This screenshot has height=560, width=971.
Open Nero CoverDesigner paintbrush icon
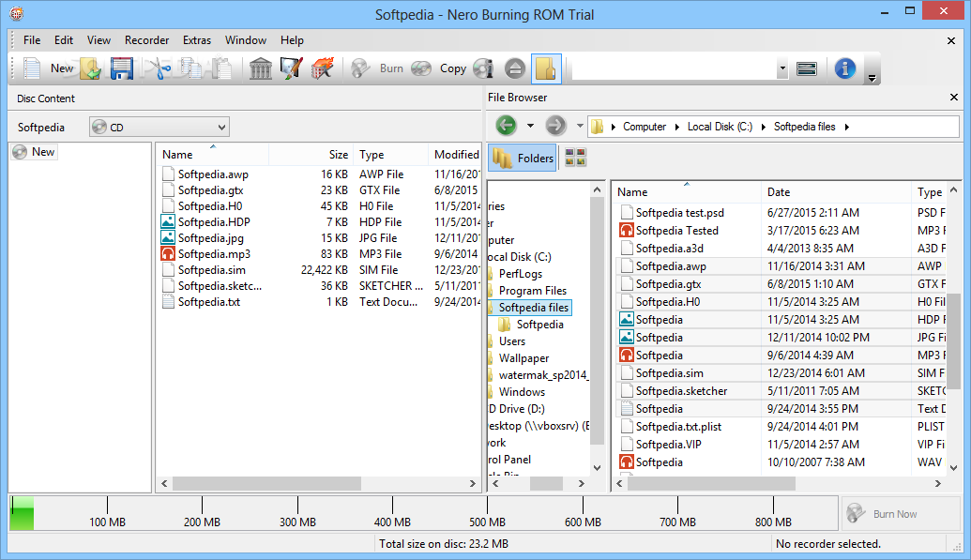(x=291, y=68)
